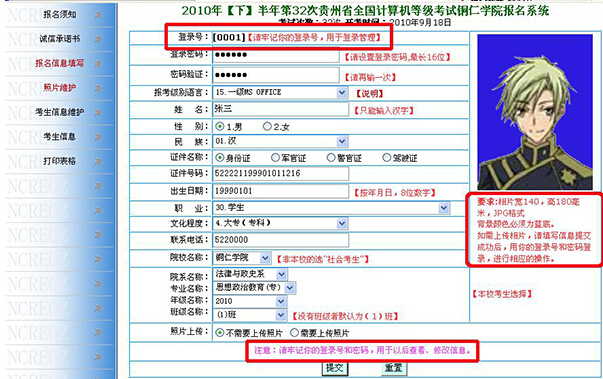Open 考生信息维护 in the sidebar
This screenshot has width=603, height=379.
(60, 112)
